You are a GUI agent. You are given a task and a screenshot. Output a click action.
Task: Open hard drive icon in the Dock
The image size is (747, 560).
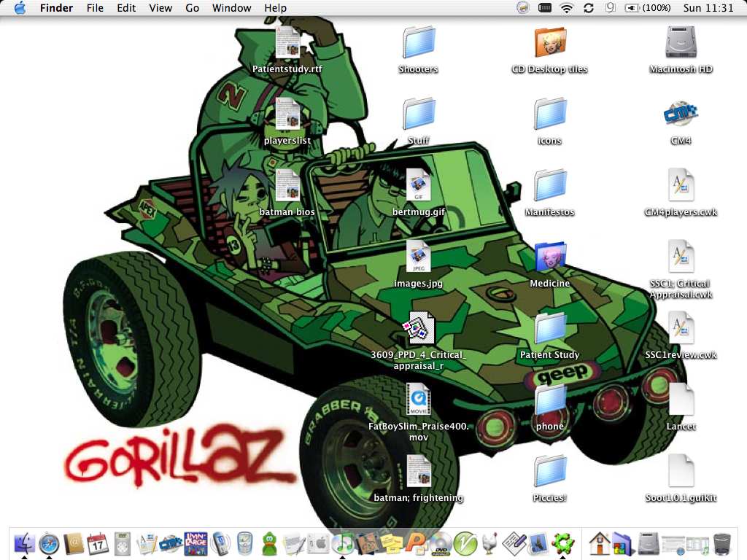pos(649,543)
